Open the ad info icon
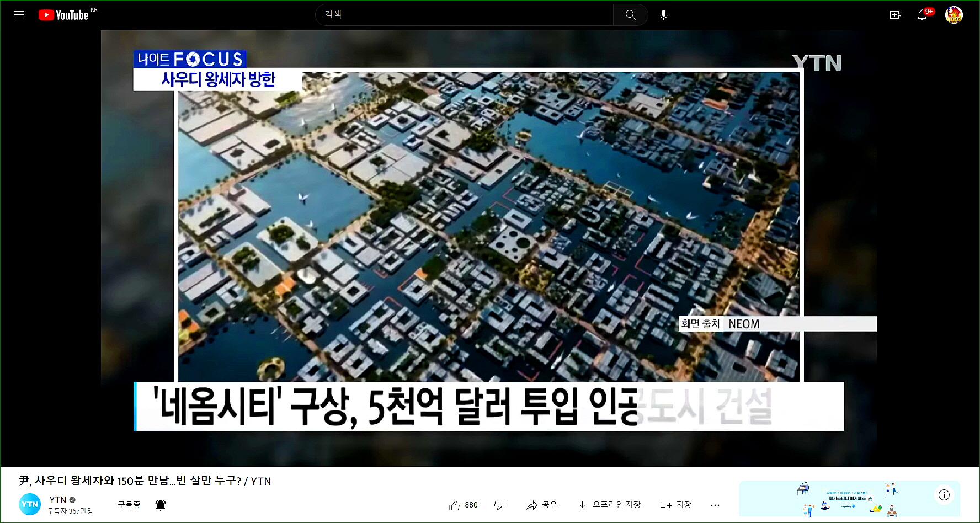This screenshot has width=980, height=523. [x=944, y=495]
